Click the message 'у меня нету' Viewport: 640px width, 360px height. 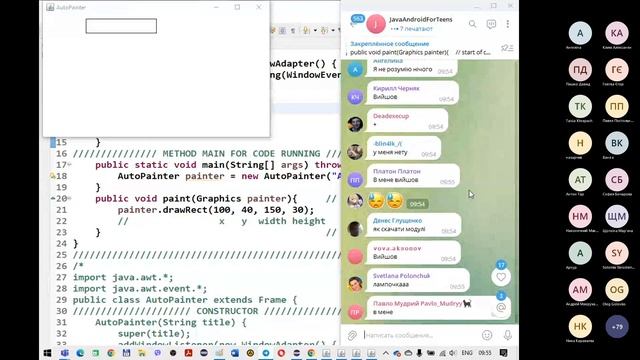pyautogui.click(x=390, y=152)
